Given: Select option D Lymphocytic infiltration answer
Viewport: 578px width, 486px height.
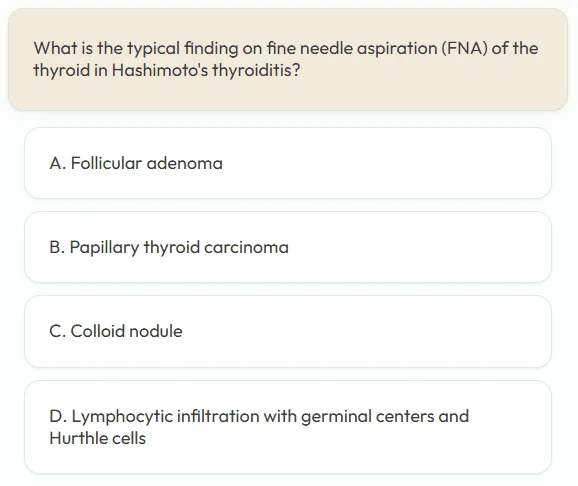Looking at the screenshot, I should (288, 427).
